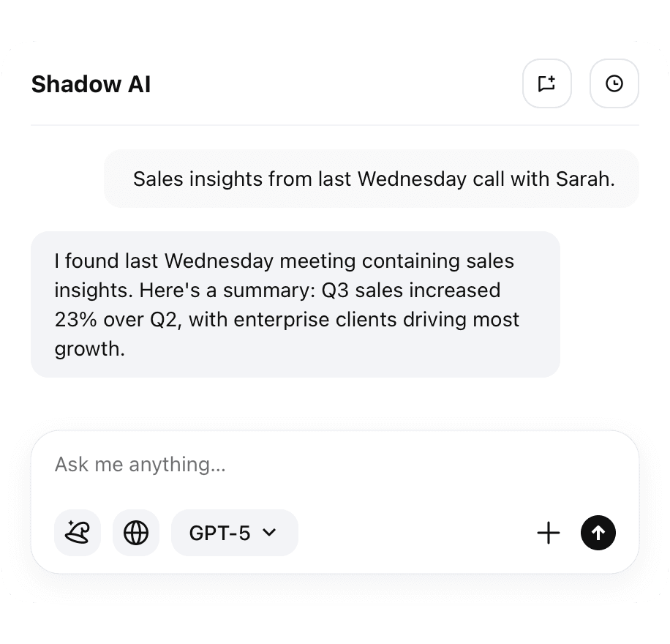This screenshot has height=644, width=670.
Task: Click the Shadow AI header title
Action: (x=91, y=83)
